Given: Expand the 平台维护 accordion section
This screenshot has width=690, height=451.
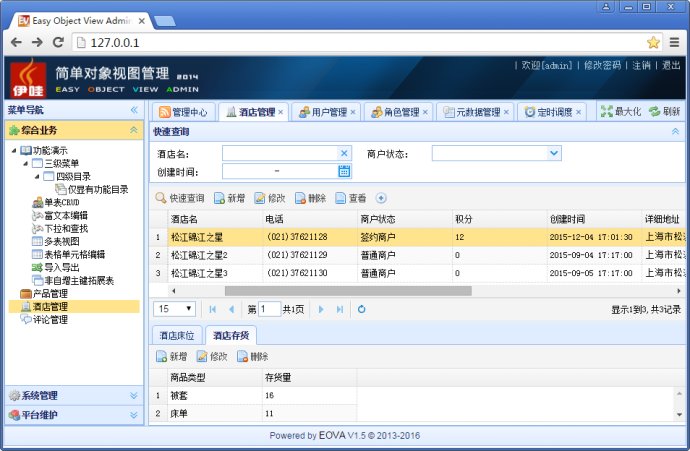Looking at the screenshot, I should click(x=134, y=415).
